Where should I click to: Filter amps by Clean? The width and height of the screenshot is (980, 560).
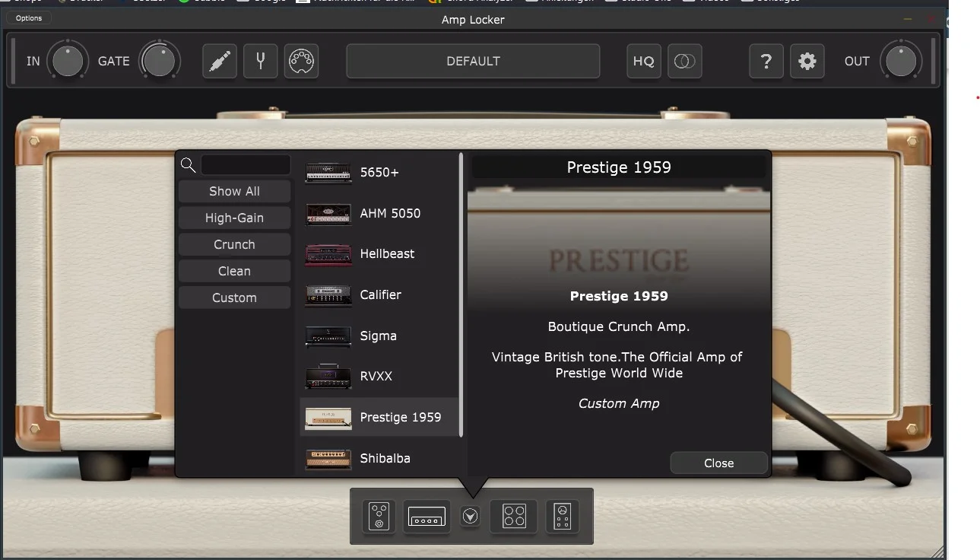pos(234,271)
